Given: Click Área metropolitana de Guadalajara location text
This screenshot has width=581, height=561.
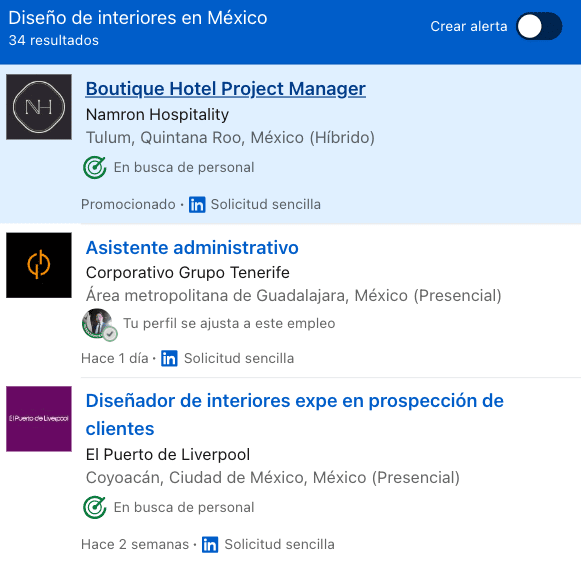Looking at the screenshot, I should coord(293,296).
